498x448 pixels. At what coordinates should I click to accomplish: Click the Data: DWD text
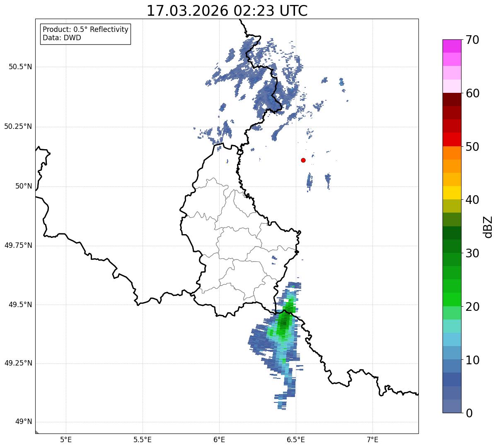tap(62, 38)
